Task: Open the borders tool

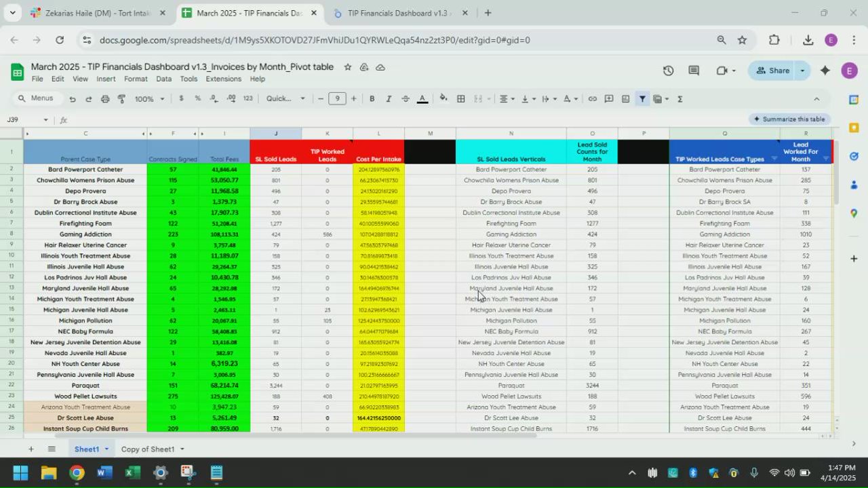Action: (x=460, y=98)
